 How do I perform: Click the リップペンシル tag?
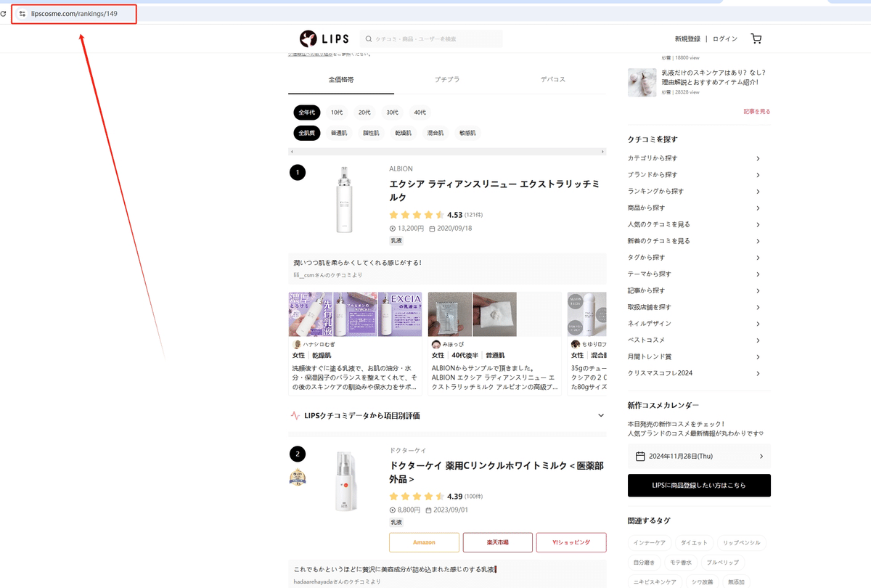(741, 542)
